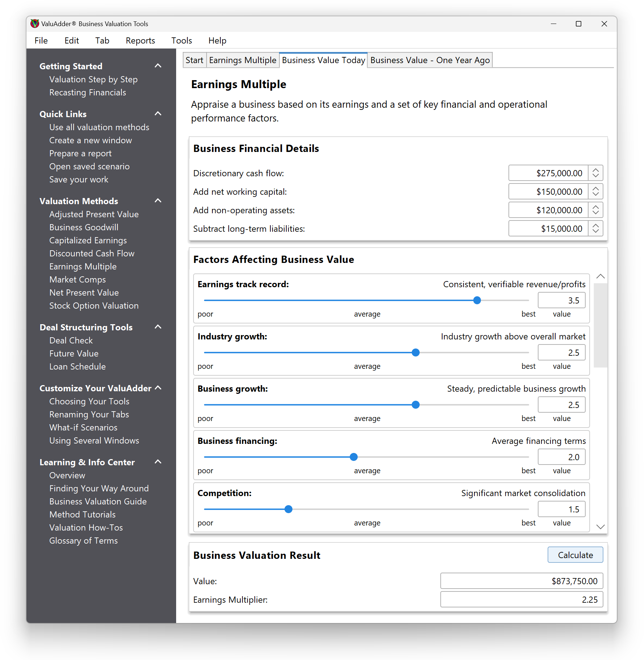Screen dimensions: 644x660
Task: Collapse Customize Your ValuAdder section
Action: coord(158,388)
